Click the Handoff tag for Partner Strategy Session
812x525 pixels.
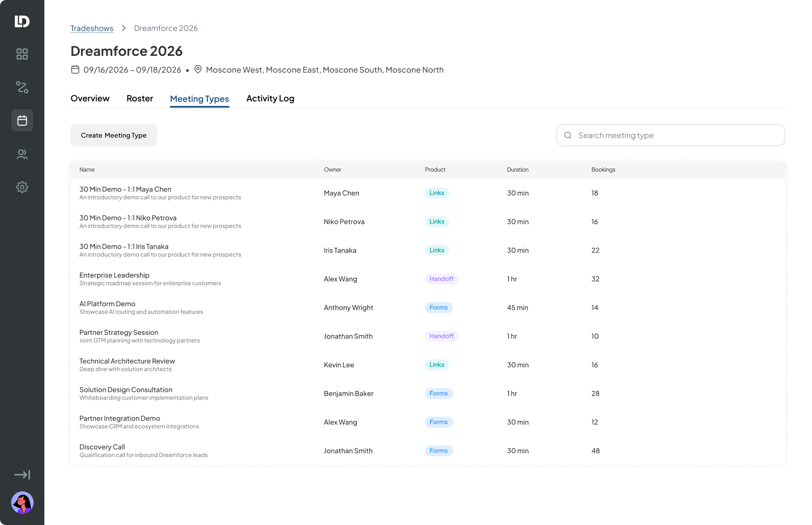click(x=441, y=336)
